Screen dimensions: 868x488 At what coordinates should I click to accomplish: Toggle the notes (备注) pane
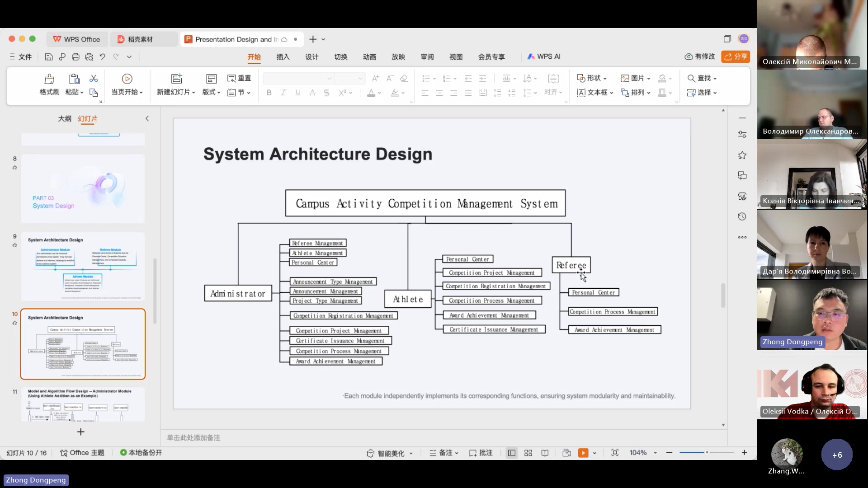tap(444, 453)
